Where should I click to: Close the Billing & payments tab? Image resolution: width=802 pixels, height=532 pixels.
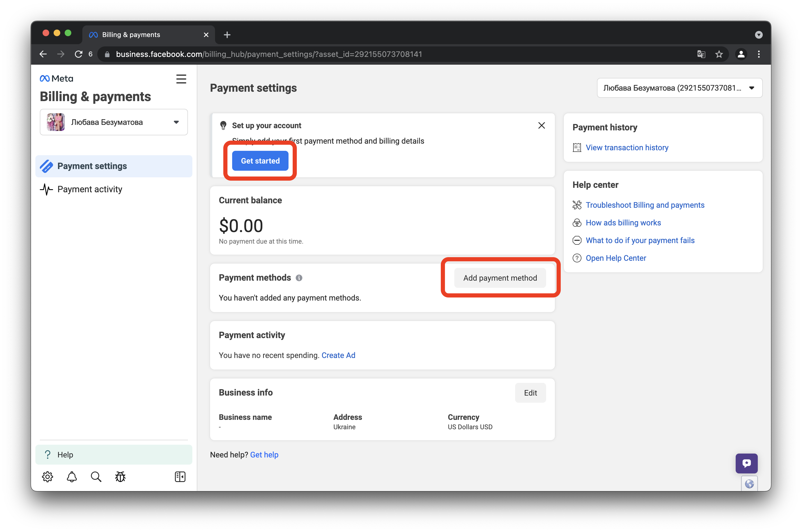pyautogui.click(x=206, y=35)
